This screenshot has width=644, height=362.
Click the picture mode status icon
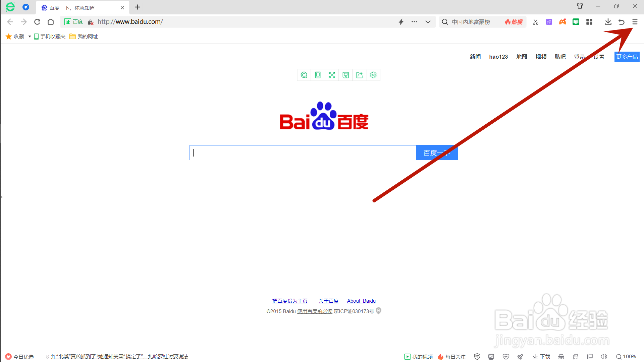pyautogui.click(x=491, y=357)
